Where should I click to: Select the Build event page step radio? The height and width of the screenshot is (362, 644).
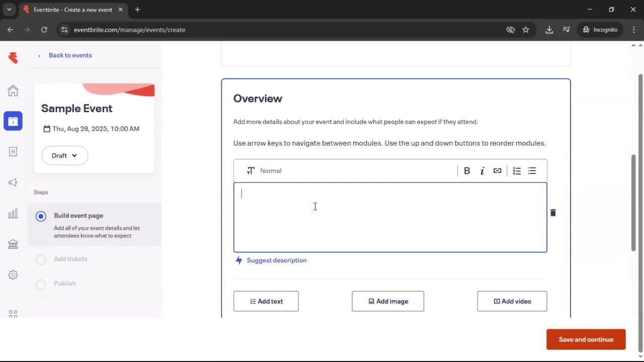pyautogui.click(x=41, y=216)
